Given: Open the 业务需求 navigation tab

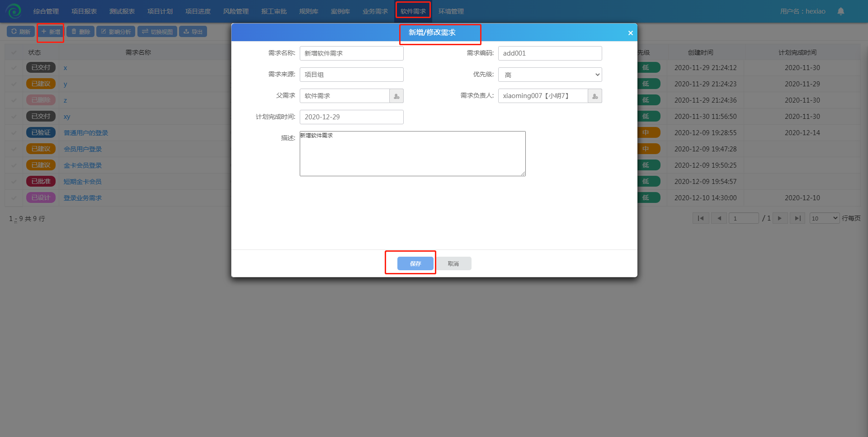Looking at the screenshot, I should [x=375, y=11].
